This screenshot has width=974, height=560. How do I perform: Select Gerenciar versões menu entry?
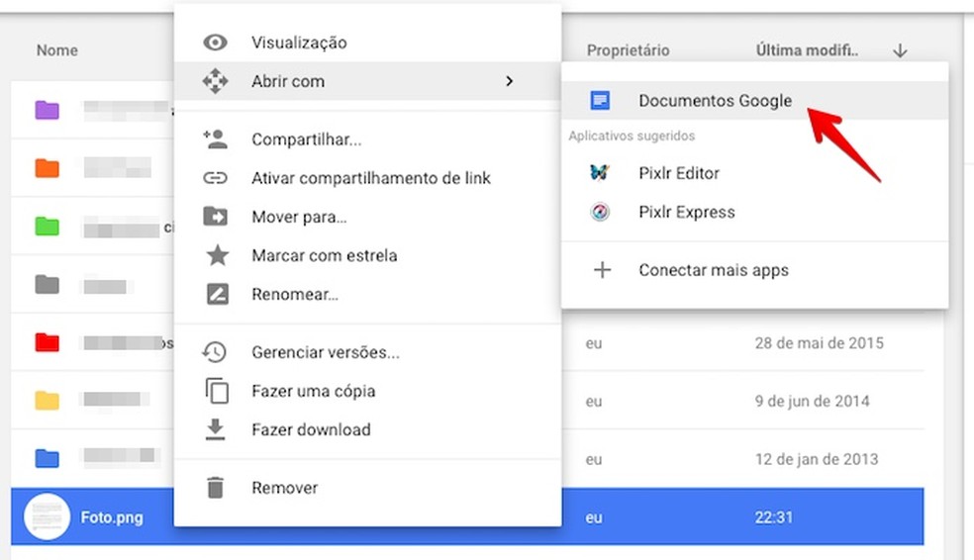coord(325,352)
